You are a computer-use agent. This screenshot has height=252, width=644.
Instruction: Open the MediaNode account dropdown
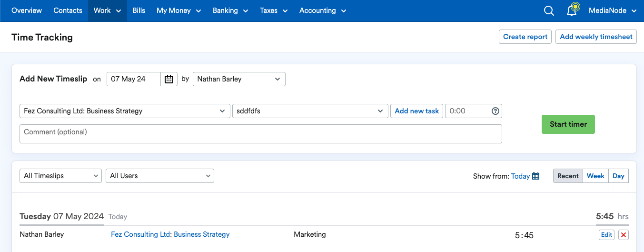coord(613,10)
